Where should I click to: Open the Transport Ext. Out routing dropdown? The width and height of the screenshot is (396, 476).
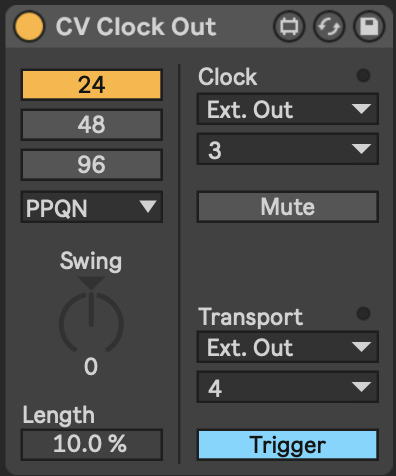pos(288,347)
